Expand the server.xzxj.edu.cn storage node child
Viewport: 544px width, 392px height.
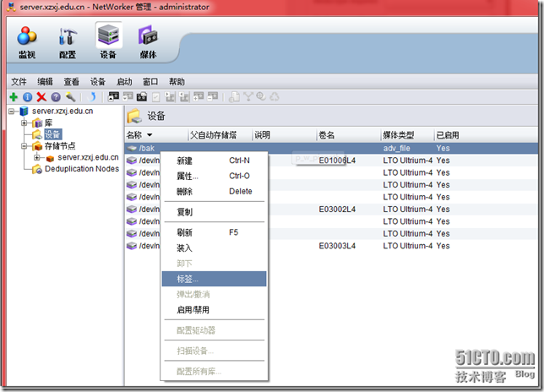[x=37, y=157]
